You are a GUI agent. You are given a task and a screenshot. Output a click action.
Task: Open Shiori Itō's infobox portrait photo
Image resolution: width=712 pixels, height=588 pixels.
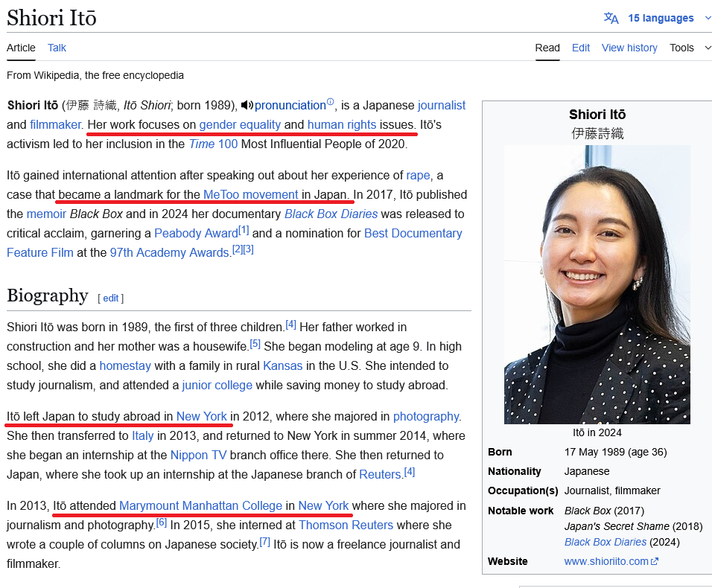point(597,284)
